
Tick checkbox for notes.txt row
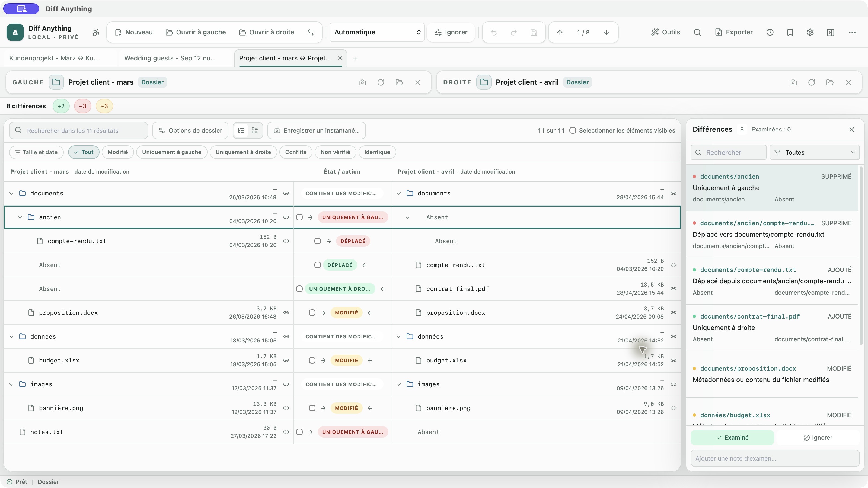pyautogui.click(x=299, y=432)
